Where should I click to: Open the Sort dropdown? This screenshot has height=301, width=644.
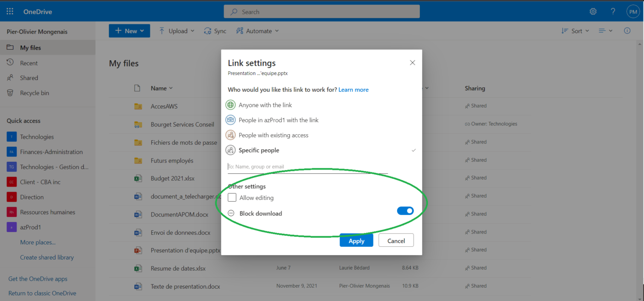click(x=575, y=31)
